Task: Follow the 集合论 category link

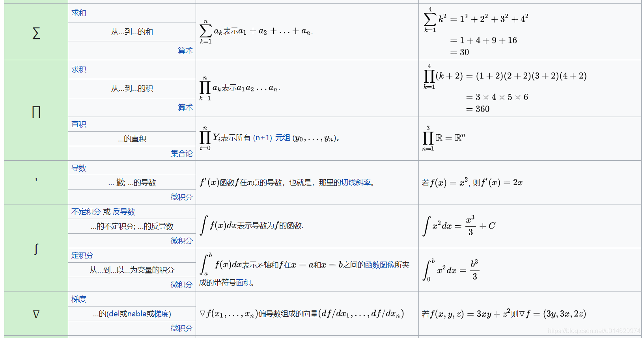Action: pyautogui.click(x=181, y=153)
